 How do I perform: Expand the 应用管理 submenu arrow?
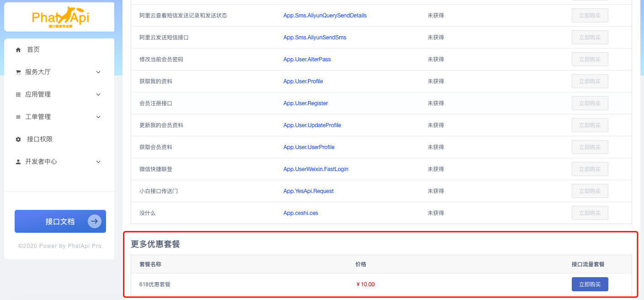click(98, 95)
